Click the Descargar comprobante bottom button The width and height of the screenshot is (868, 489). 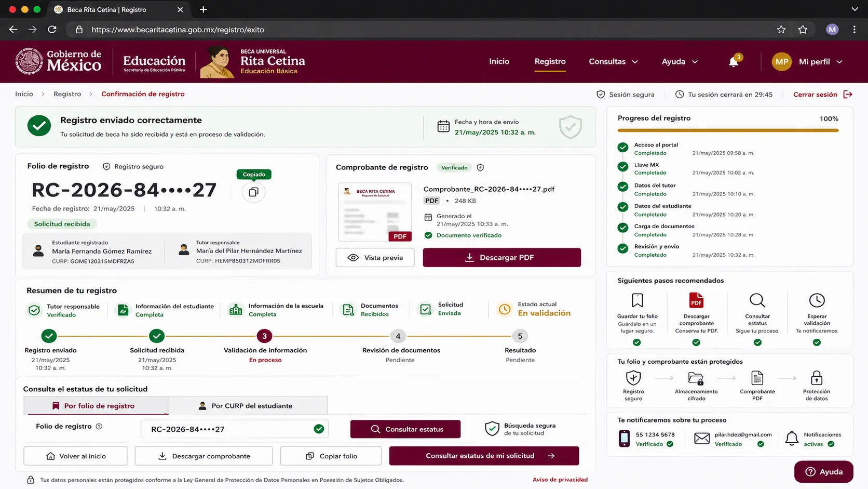tap(204, 456)
